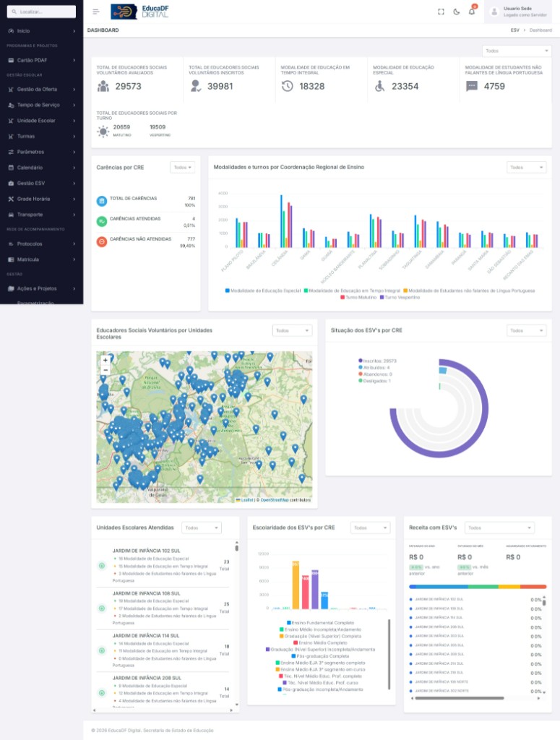This screenshot has height=740, width=560.
Task: Click the língua portuguesa chat bubble icon
Action: pos(472,86)
